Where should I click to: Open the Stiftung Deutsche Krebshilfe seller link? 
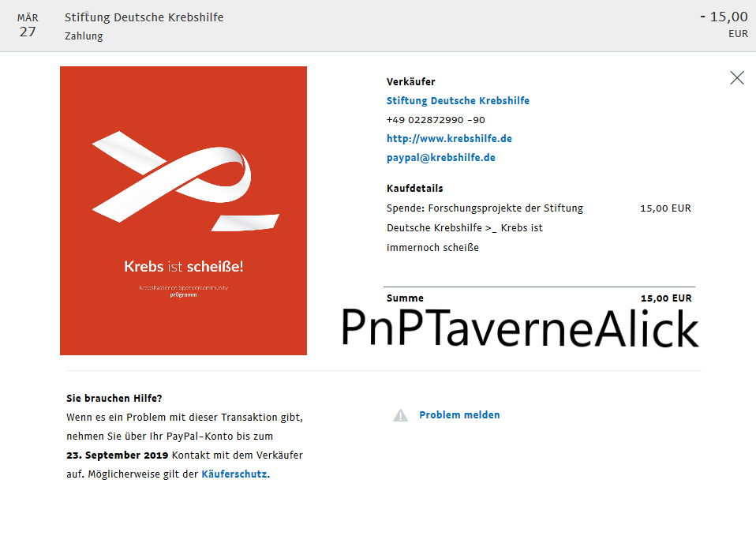point(458,100)
